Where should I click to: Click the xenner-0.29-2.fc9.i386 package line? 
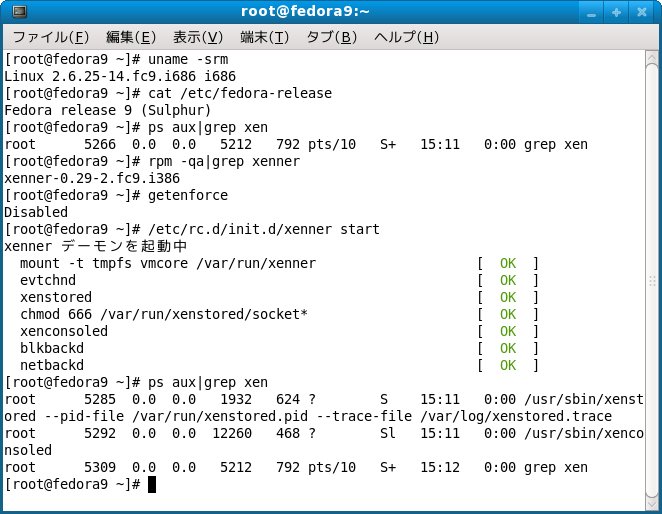(x=92, y=178)
